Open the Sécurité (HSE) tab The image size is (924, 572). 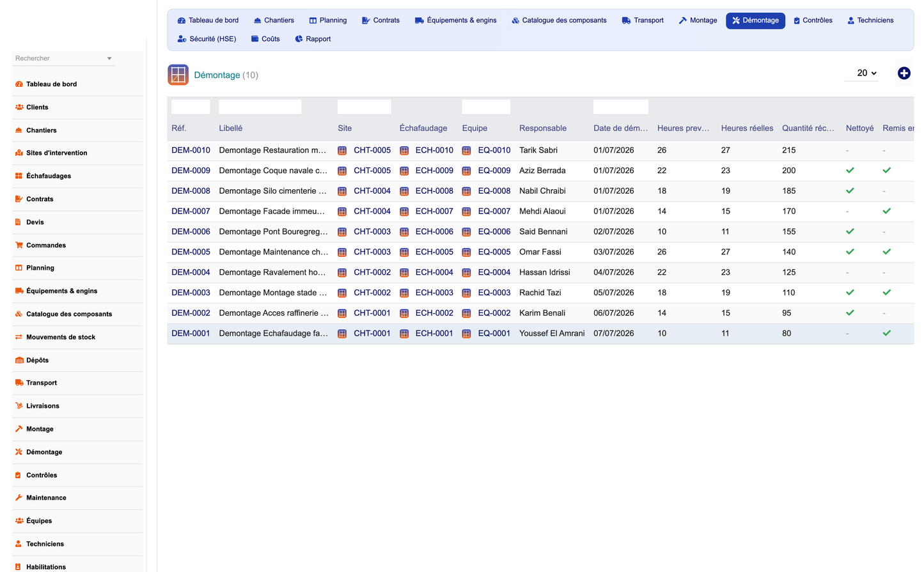[x=207, y=39]
